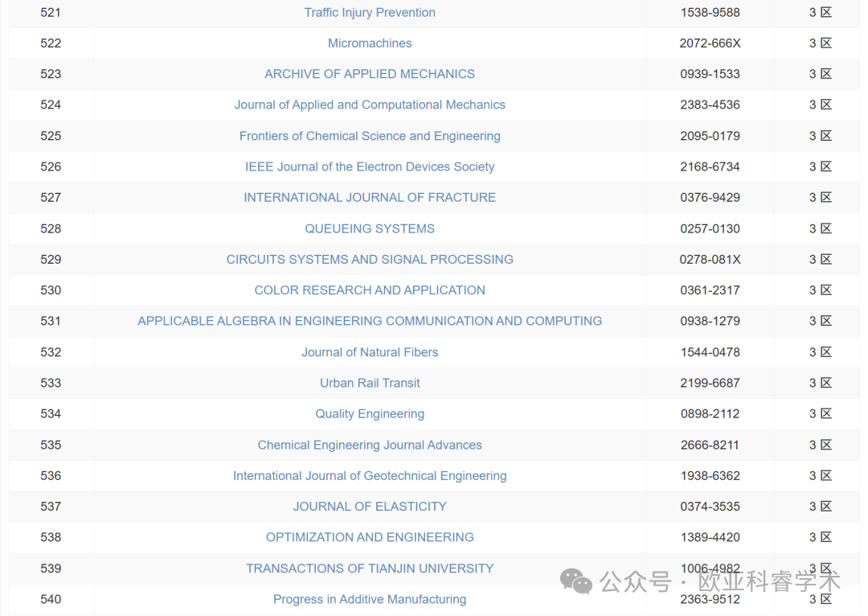
Task: Open the Quality Engineering journal link
Action: 370,414
